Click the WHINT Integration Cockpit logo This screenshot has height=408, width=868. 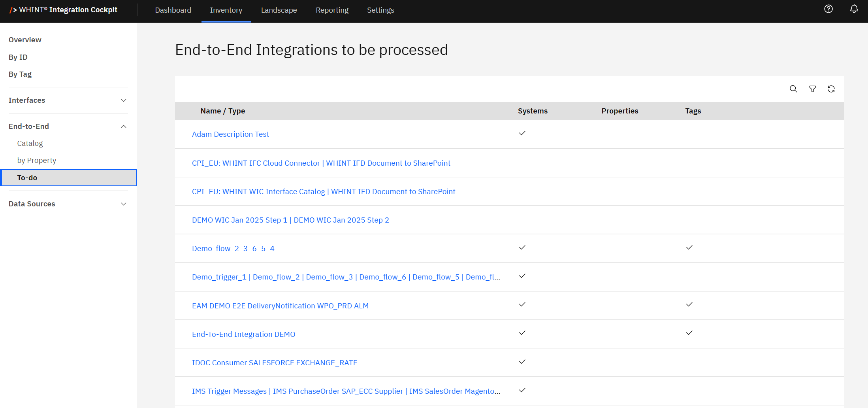(x=64, y=10)
